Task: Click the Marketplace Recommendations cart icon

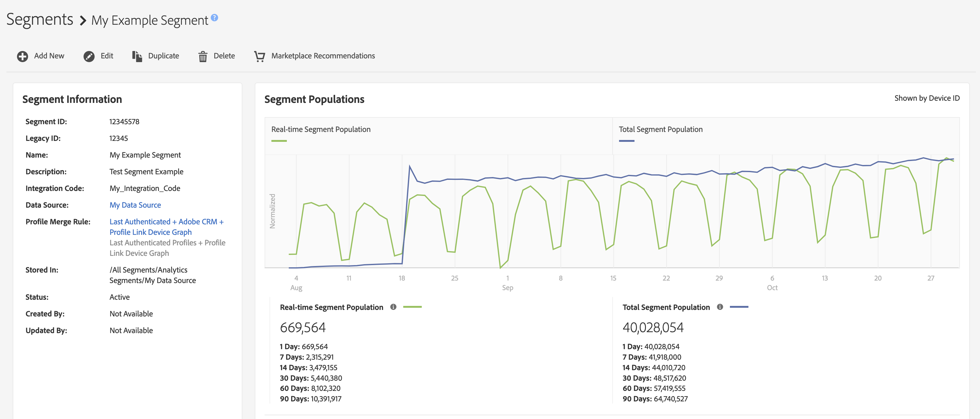Action: point(259,56)
